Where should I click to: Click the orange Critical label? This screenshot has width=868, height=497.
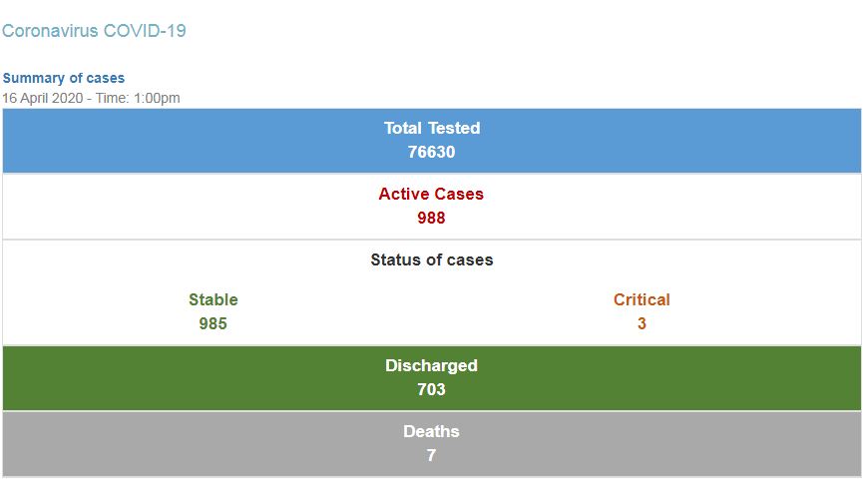[x=642, y=299]
